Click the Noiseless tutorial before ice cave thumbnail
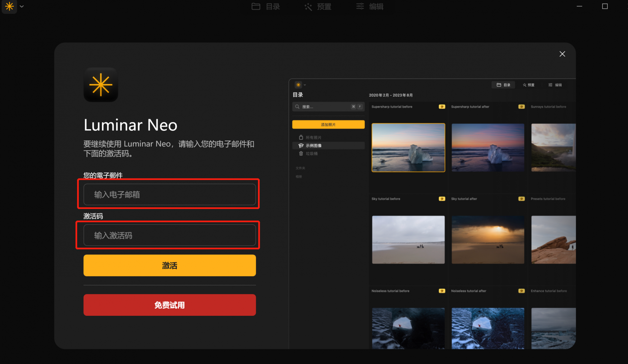This screenshot has width=628, height=364. click(408, 328)
